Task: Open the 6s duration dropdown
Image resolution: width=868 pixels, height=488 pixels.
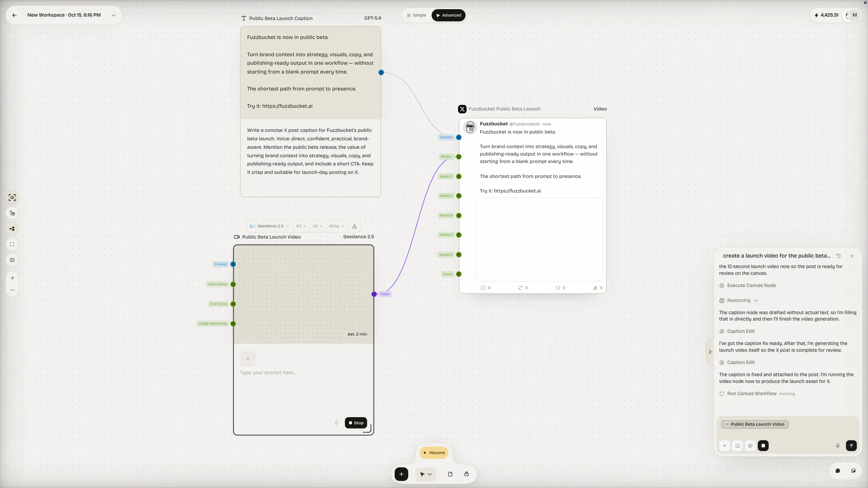Action: 317,226
